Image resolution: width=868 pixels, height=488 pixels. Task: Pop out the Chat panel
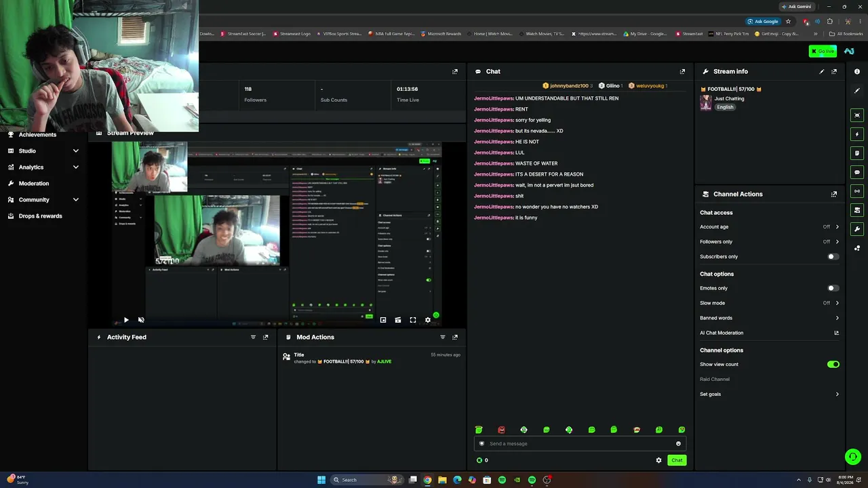coord(682,71)
